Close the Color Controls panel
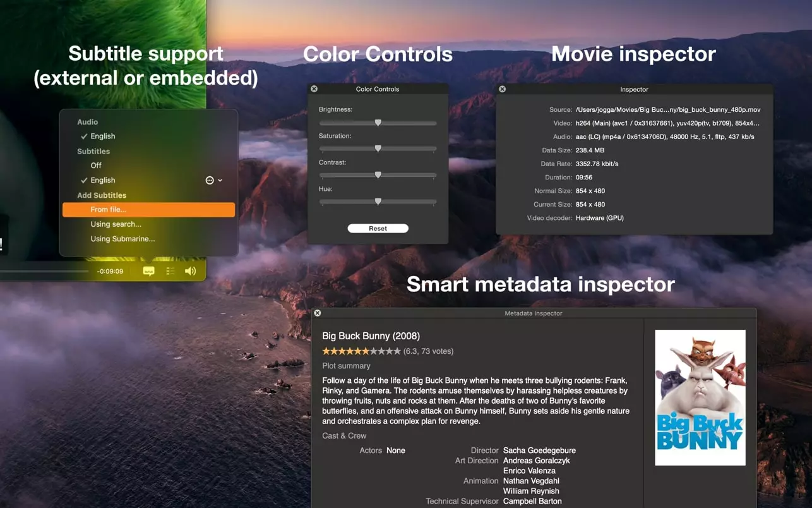 (314, 89)
